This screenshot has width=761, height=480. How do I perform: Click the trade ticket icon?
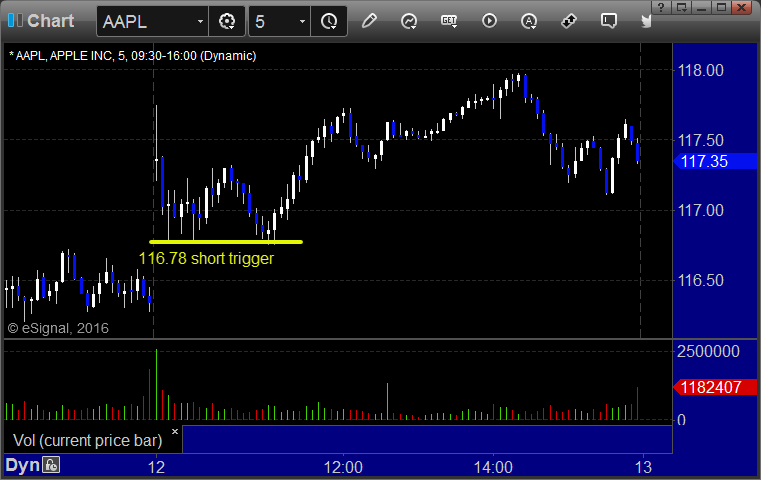coord(568,21)
